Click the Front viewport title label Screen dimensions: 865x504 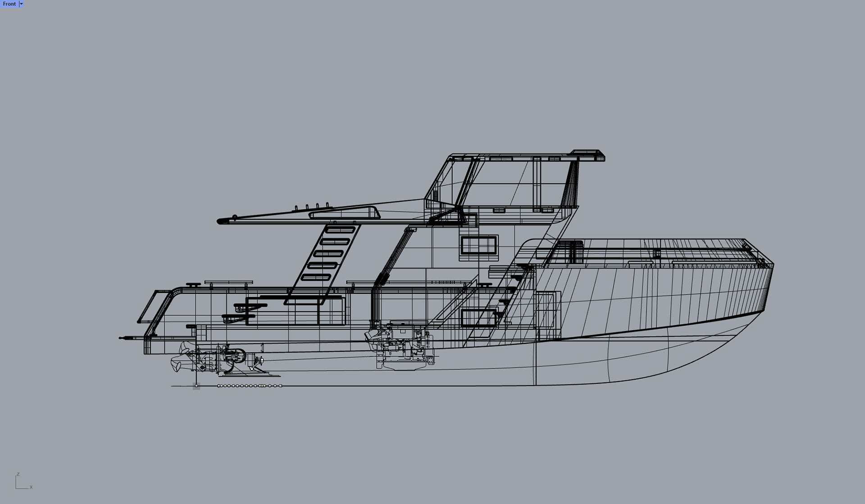point(9,4)
